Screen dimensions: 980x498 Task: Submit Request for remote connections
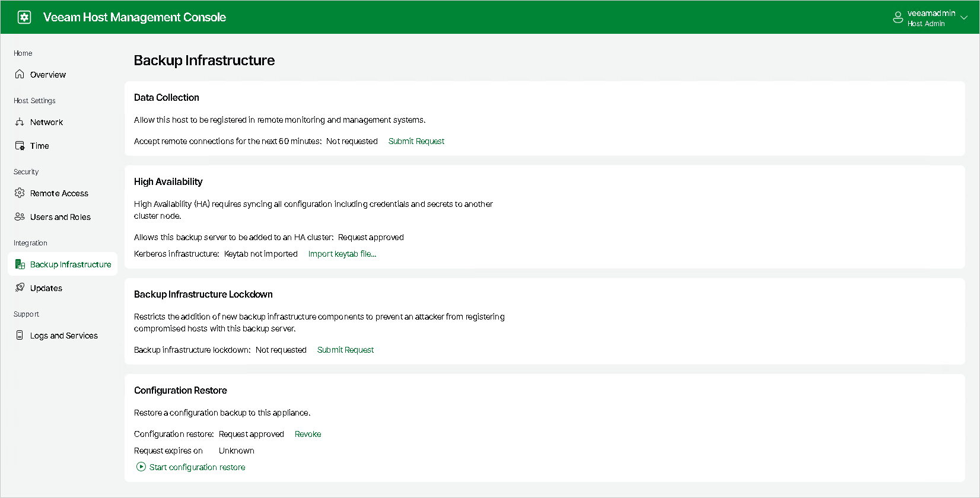coord(416,141)
